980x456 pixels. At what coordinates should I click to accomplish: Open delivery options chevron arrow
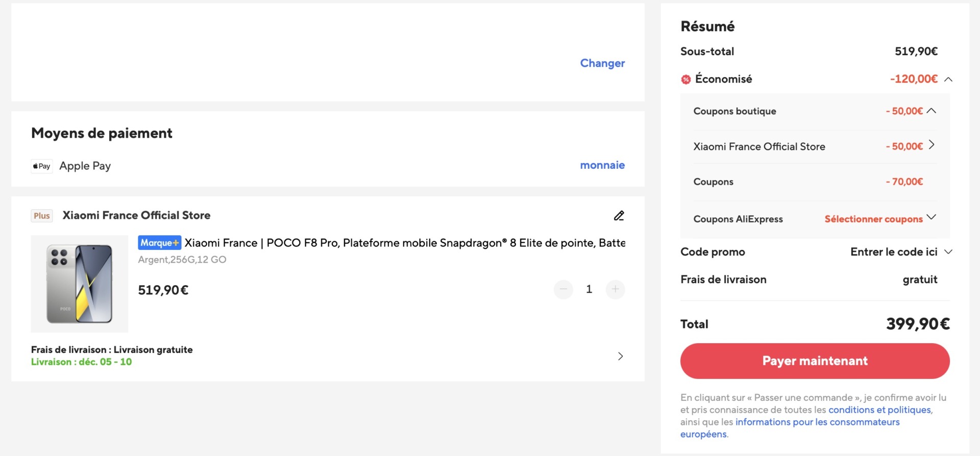pyautogui.click(x=620, y=356)
